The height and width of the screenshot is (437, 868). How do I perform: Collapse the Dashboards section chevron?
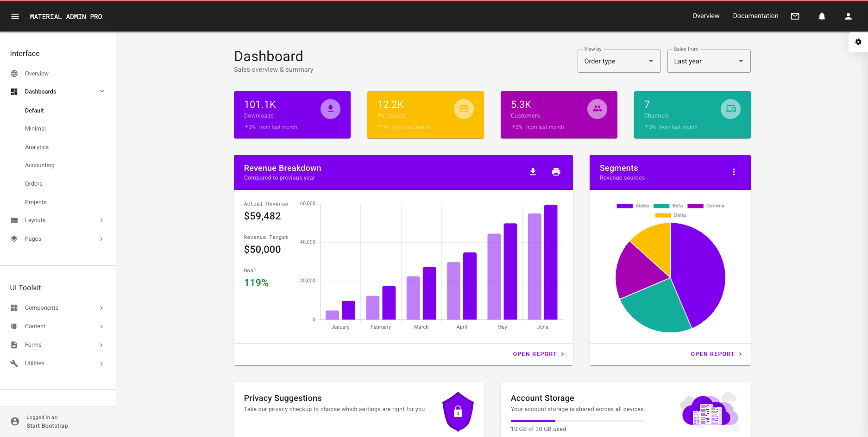(x=102, y=91)
